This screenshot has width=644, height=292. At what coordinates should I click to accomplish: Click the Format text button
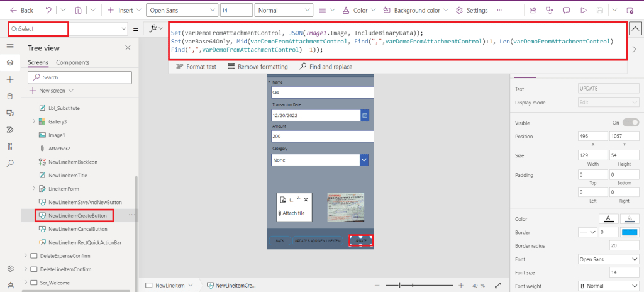(196, 67)
